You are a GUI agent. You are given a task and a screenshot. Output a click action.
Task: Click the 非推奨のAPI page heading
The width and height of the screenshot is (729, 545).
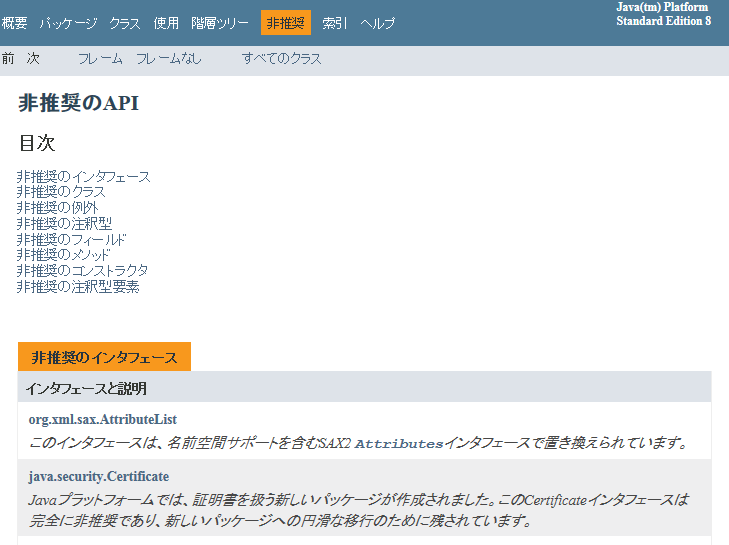79,103
